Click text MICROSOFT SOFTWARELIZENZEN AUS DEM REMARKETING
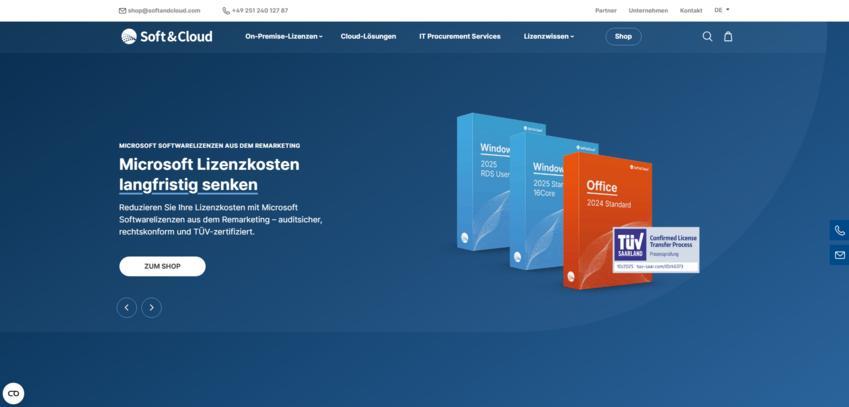The width and height of the screenshot is (849, 407). (210, 146)
